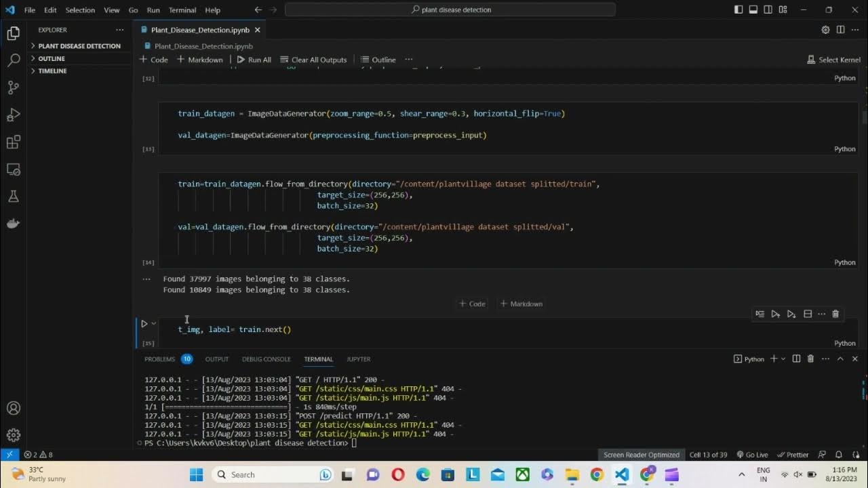Open the Extensions view
868x488 pixels.
tap(14, 142)
